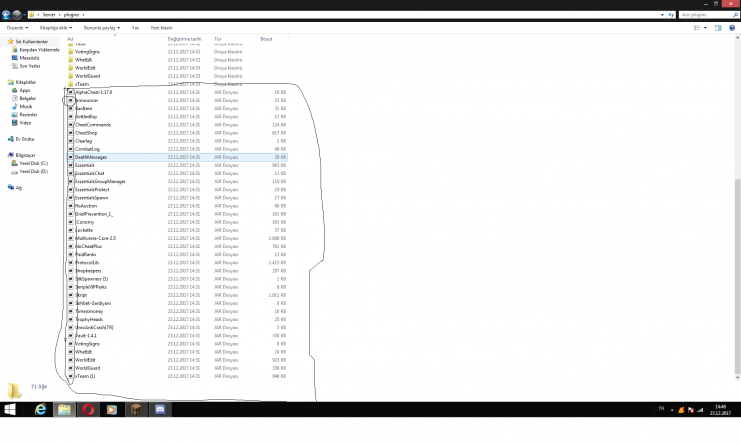Sort by the 'Boyut' column header

[267, 39]
